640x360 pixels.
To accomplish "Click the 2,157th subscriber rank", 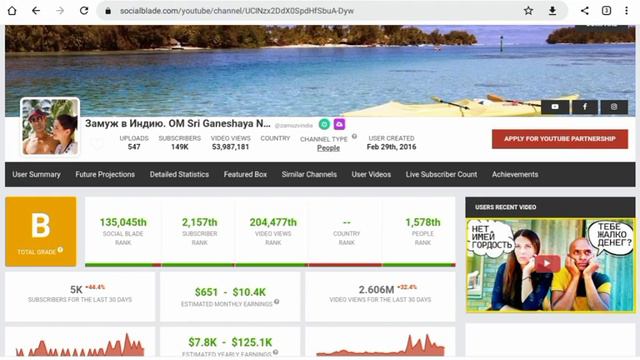I will tap(200, 222).
